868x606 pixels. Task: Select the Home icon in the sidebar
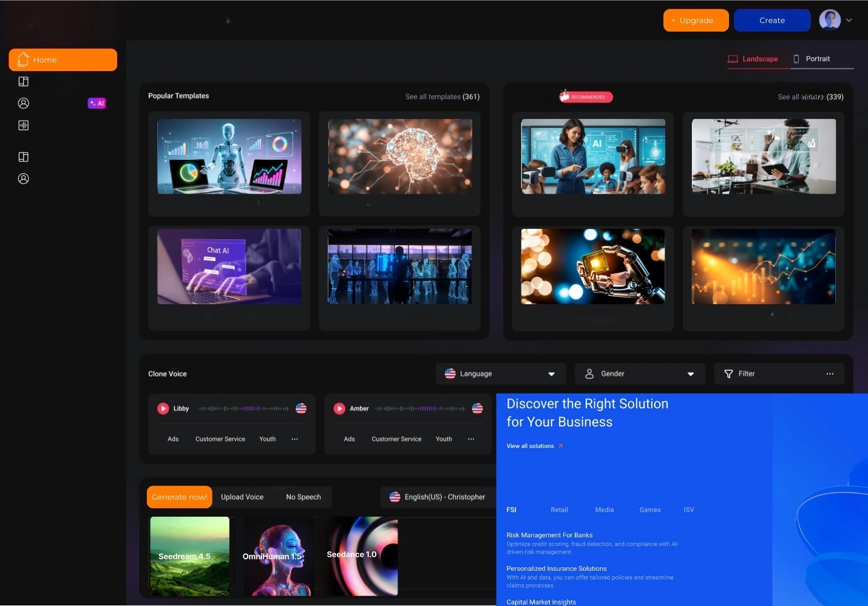[23, 60]
